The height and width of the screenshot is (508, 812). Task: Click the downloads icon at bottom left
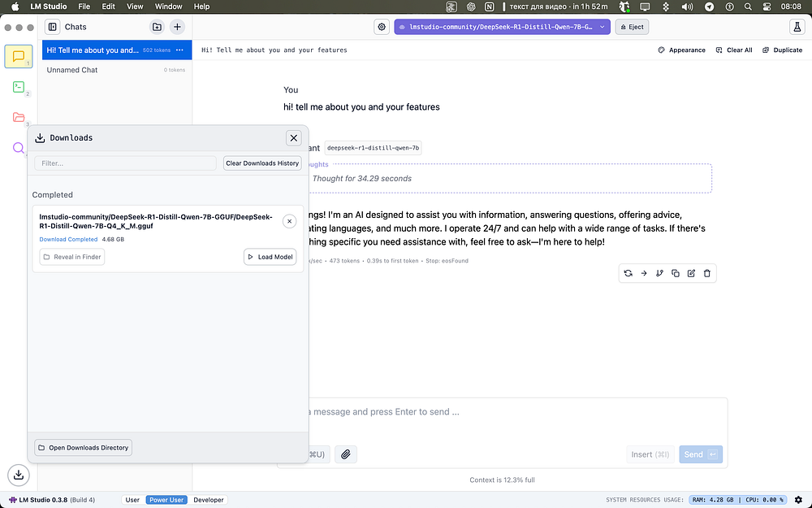[x=19, y=475]
